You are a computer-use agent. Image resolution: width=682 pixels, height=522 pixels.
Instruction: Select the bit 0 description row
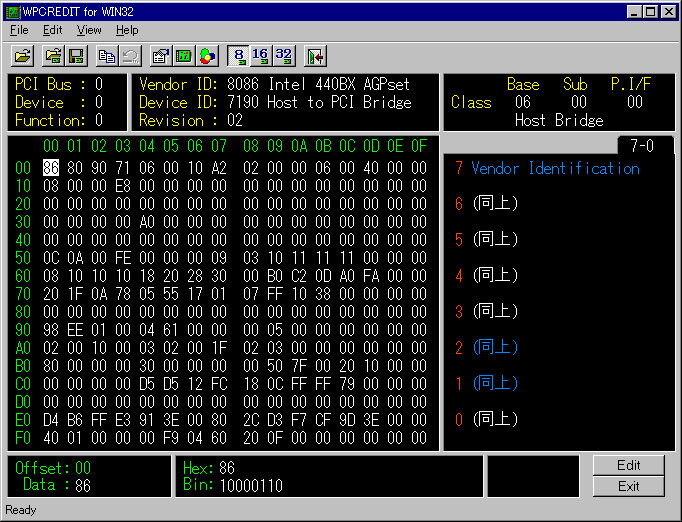tap(486, 419)
